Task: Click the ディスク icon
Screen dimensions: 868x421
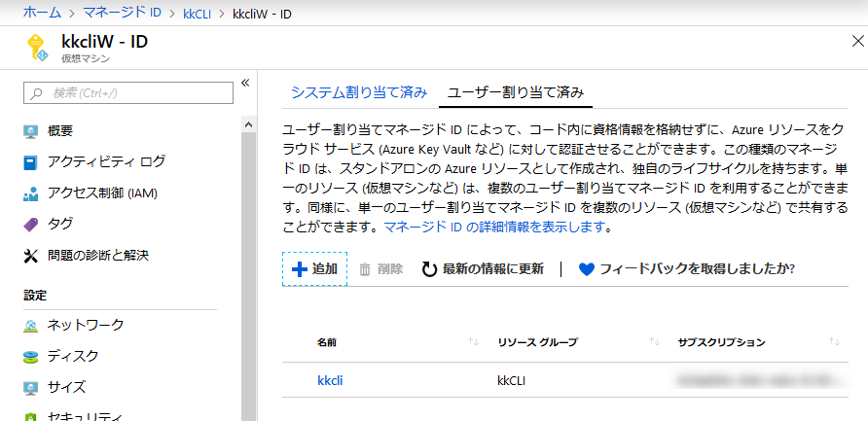Action: [31, 356]
